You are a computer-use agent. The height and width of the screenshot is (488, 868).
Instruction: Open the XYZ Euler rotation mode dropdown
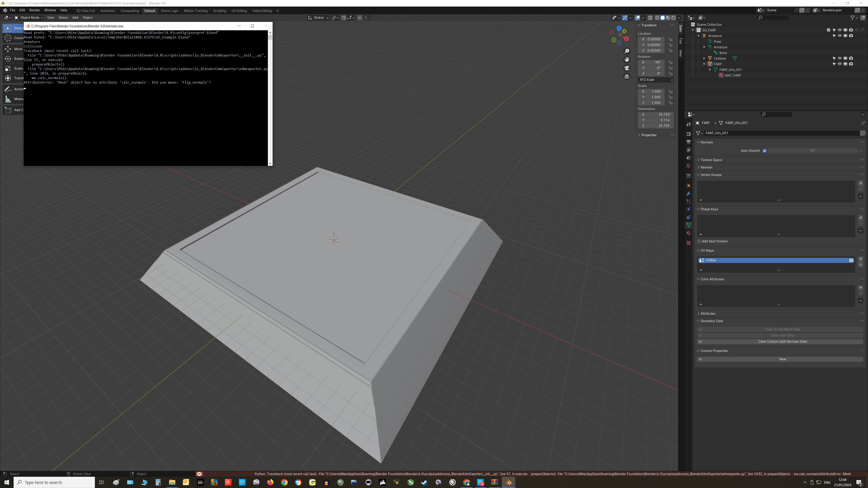tap(656, 80)
